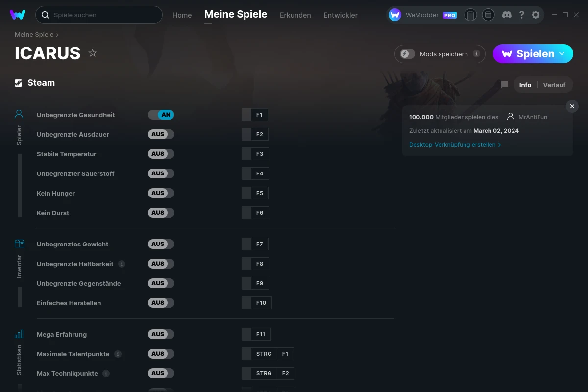Open the comments chat bubble icon
Viewport: 588px width, 392px height.
(x=504, y=85)
